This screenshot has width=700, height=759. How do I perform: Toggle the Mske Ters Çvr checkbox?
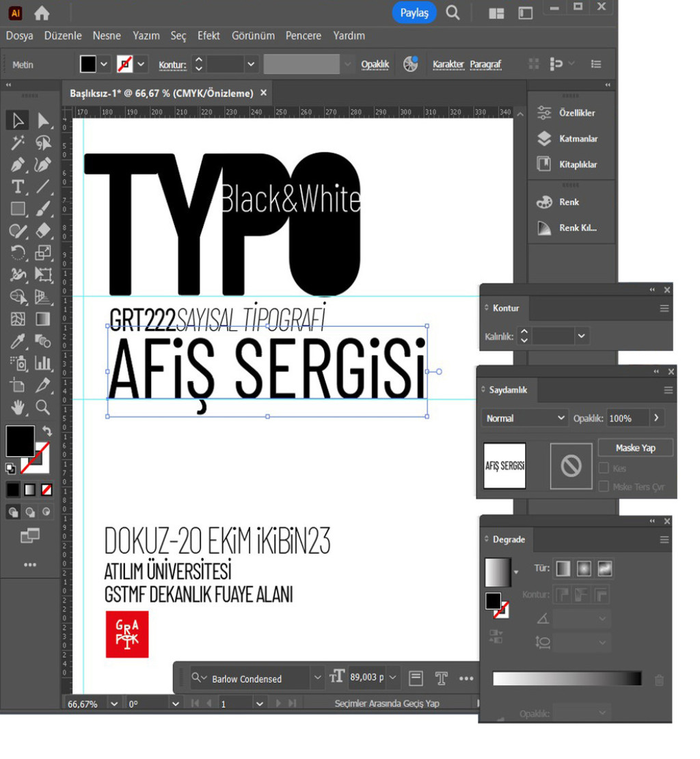(604, 487)
